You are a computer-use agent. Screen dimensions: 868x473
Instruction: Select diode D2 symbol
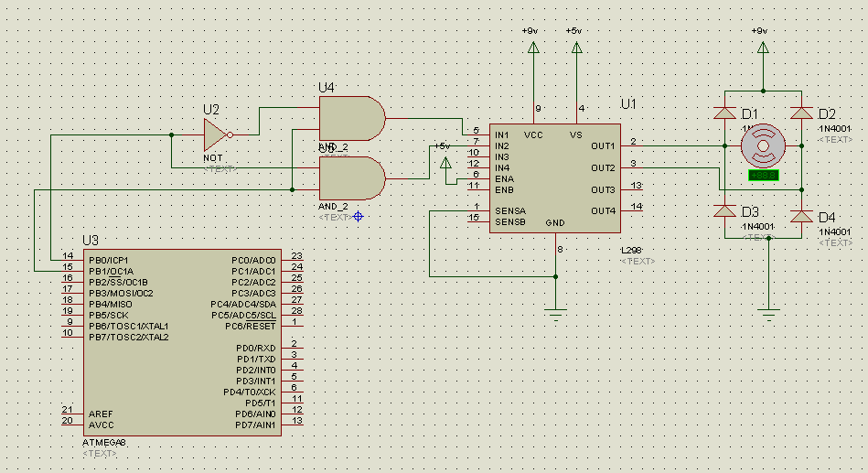click(801, 113)
